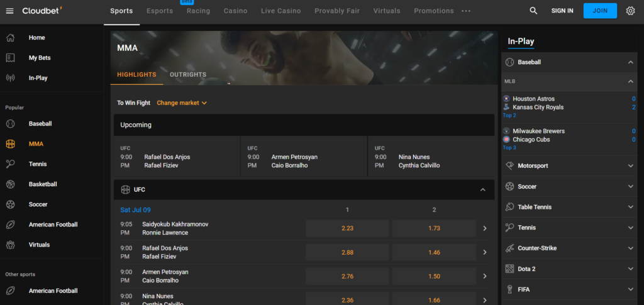This screenshot has width=644, height=305.
Task: Click the Soccer ball icon in sidebar
Action: 11,204
